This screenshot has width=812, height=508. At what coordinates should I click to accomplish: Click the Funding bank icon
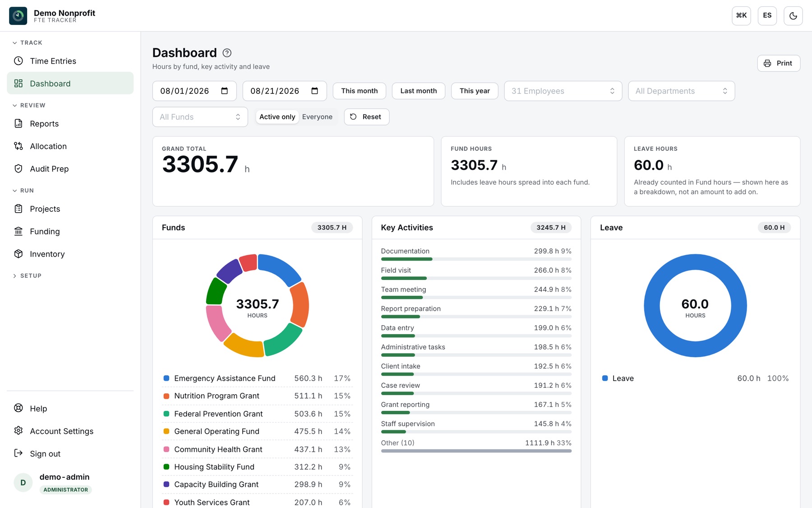pyautogui.click(x=18, y=231)
